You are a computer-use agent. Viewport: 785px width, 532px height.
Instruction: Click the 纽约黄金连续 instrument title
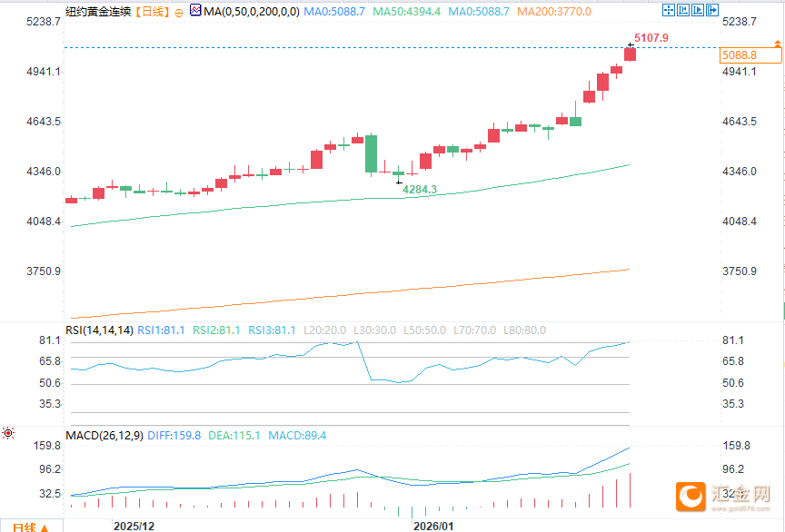click(98, 12)
